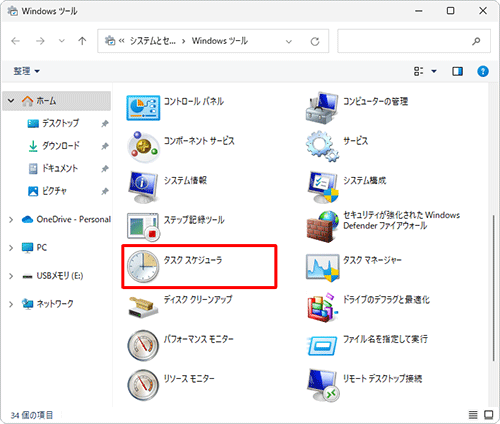This screenshot has width=500, height=424.
Task: Expand the USBメモリ (E:) node
Action: point(11,276)
